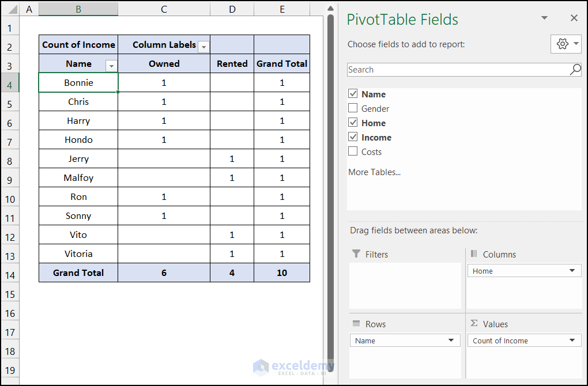This screenshot has width=588, height=386.
Task: Click the vertical scrollbar of the sheet
Action: pos(330,173)
